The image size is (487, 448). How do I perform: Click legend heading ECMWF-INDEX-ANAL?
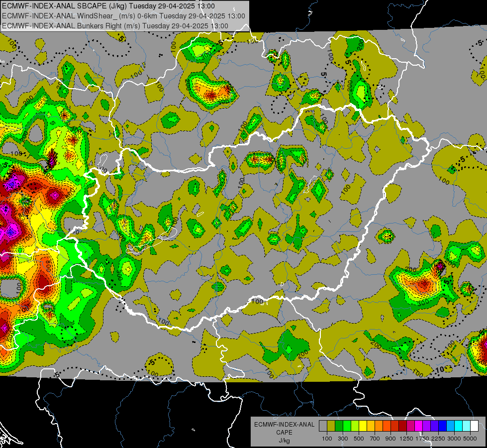tap(284, 425)
